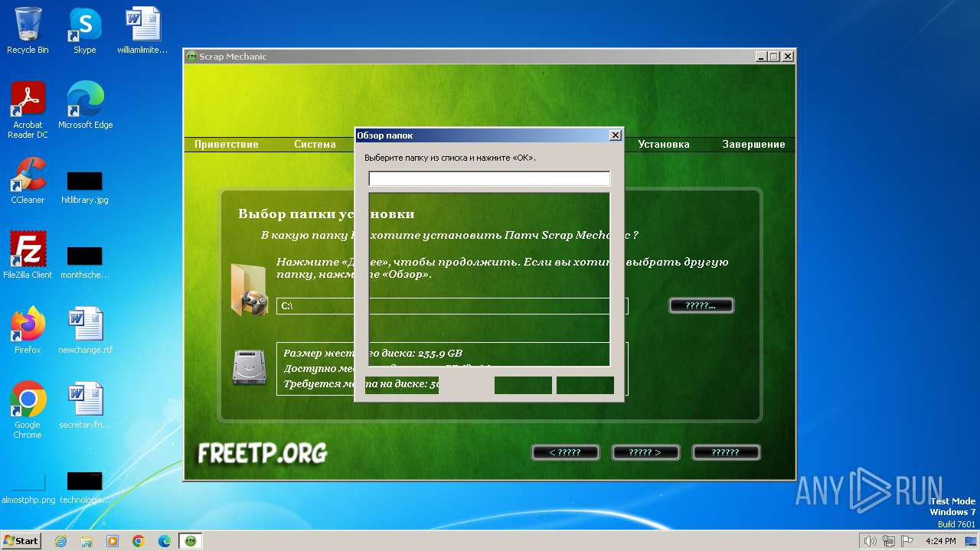This screenshot has height=551, width=980.
Task: Select the hitlibrary.jpg file icon
Action: pos(85,187)
